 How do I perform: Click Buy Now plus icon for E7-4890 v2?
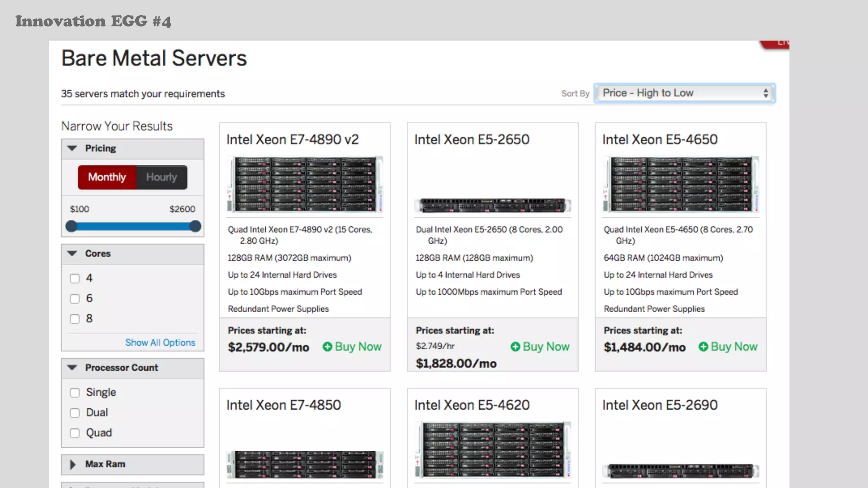point(327,347)
